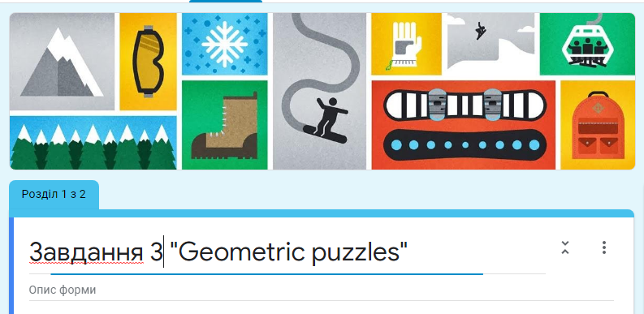Click the misspelled word "Завдання" in the title
The image size is (644, 314).
click(x=86, y=252)
